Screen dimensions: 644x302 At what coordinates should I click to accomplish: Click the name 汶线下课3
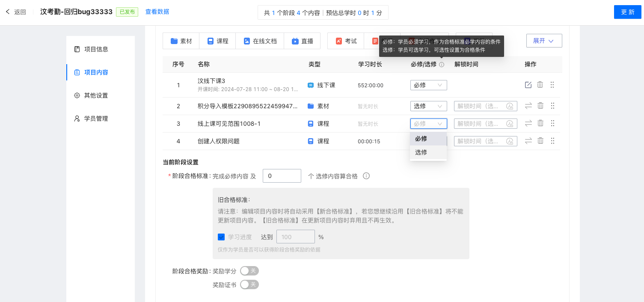[x=211, y=81]
